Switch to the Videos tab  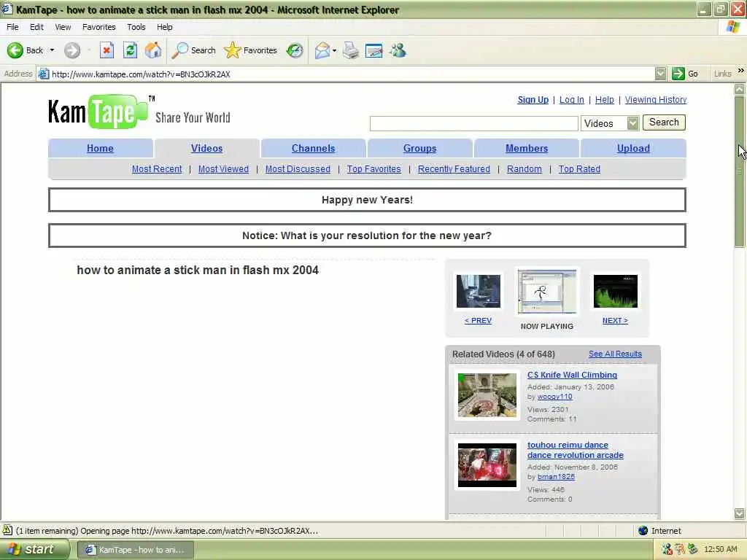(x=206, y=148)
